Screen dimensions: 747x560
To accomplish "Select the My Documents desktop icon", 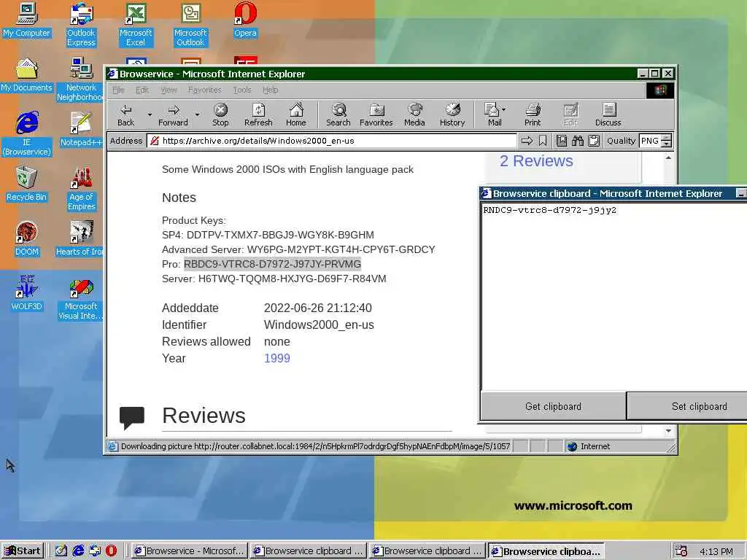I will [27, 75].
